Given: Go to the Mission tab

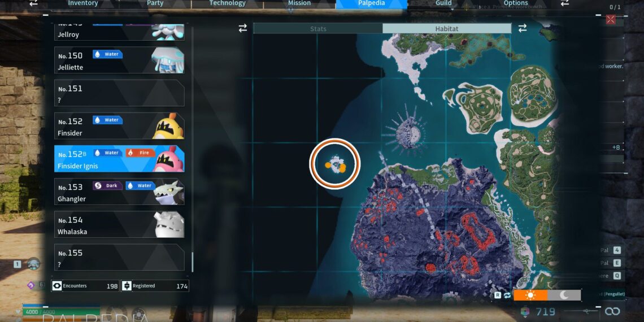Looking at the screenshot, I should 299,4.
